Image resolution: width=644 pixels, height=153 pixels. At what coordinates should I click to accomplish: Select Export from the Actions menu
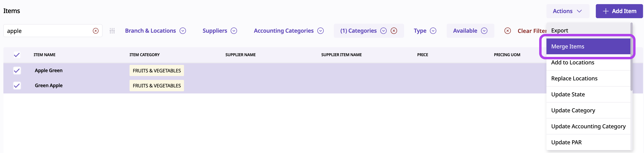(x=588, y=31)
